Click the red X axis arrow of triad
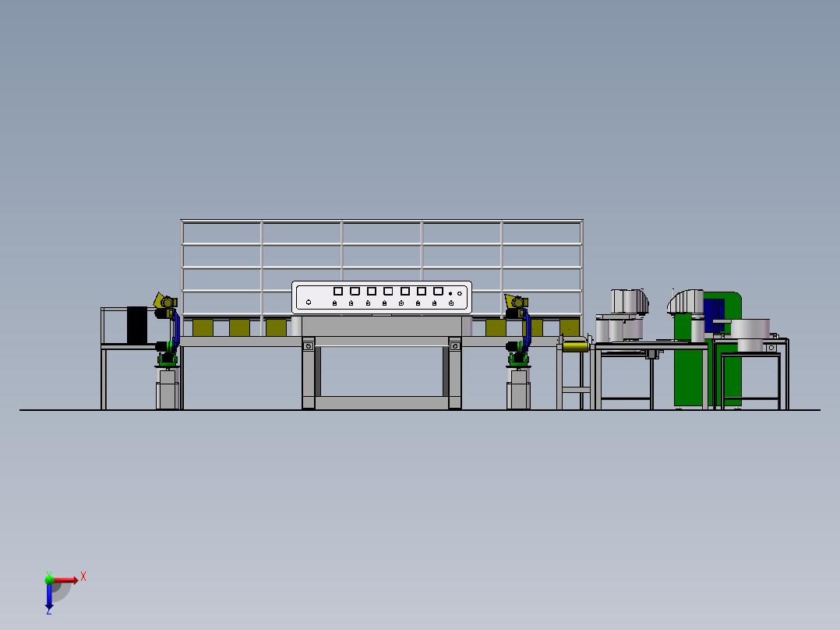Screen dimensions: 840x630 coord(66,580)
